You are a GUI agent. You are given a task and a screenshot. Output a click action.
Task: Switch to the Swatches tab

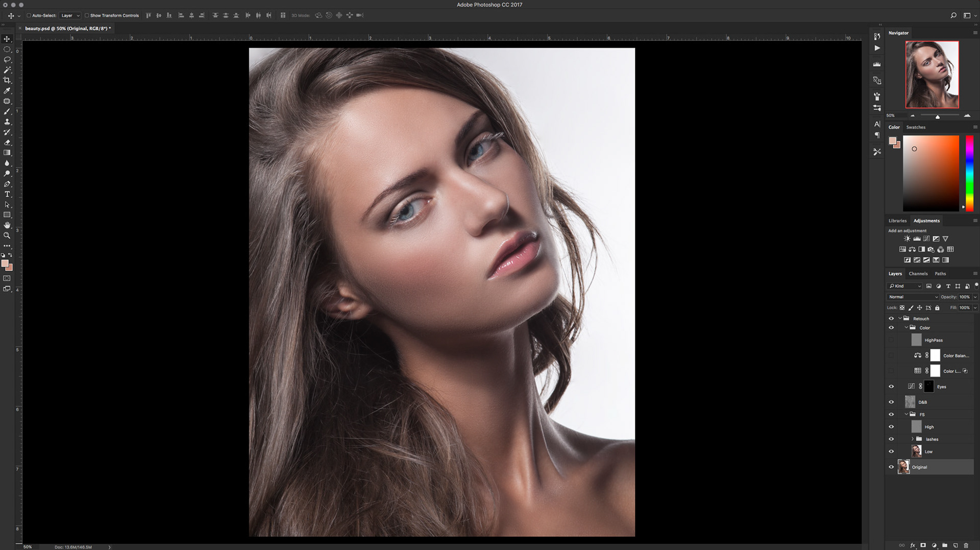(x=916, y=127)
